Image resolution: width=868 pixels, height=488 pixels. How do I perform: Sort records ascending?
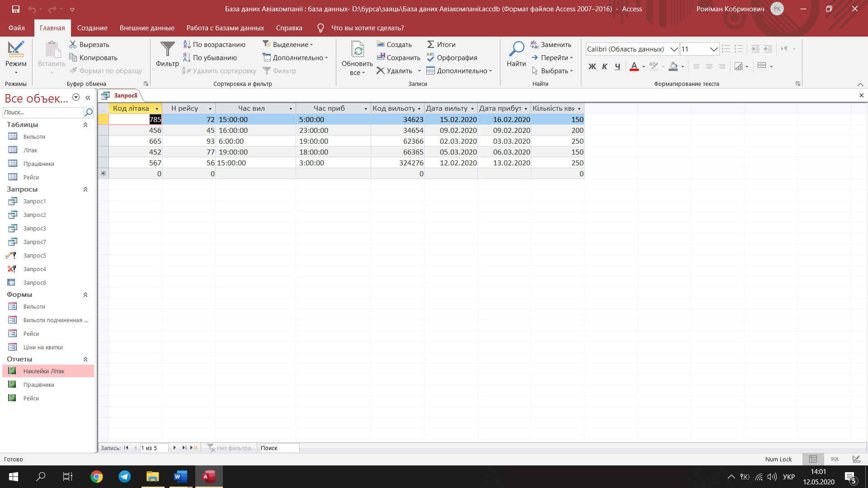pyautogui.click(x=215, y=44)
